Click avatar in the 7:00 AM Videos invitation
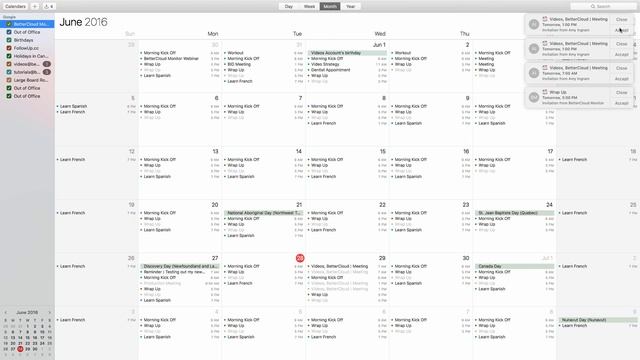Viewport: 640px width, 360px height. 534,73
